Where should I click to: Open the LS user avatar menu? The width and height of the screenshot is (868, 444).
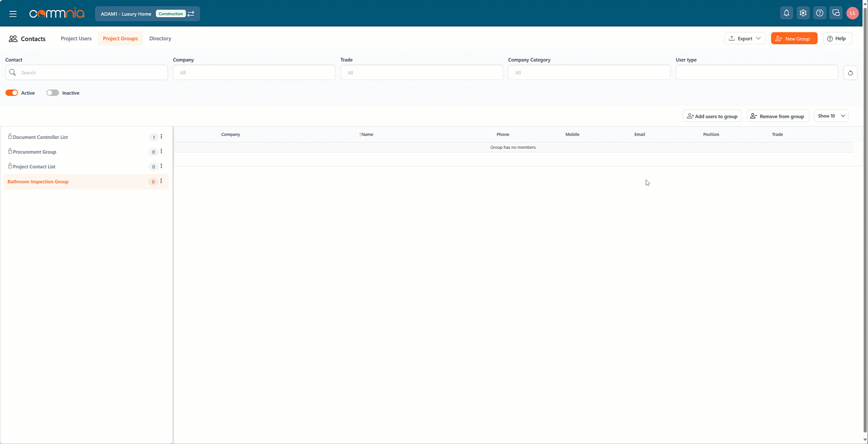pos(853,13)
